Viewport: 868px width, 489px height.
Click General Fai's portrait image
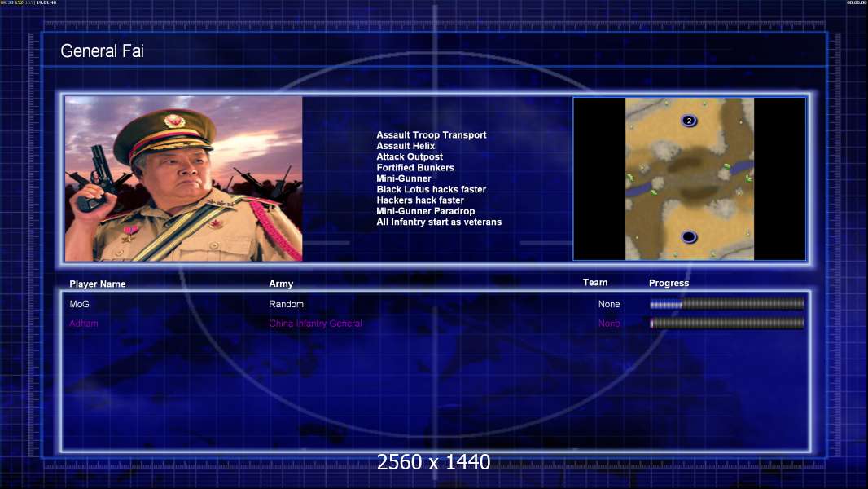tap(184, 178)
